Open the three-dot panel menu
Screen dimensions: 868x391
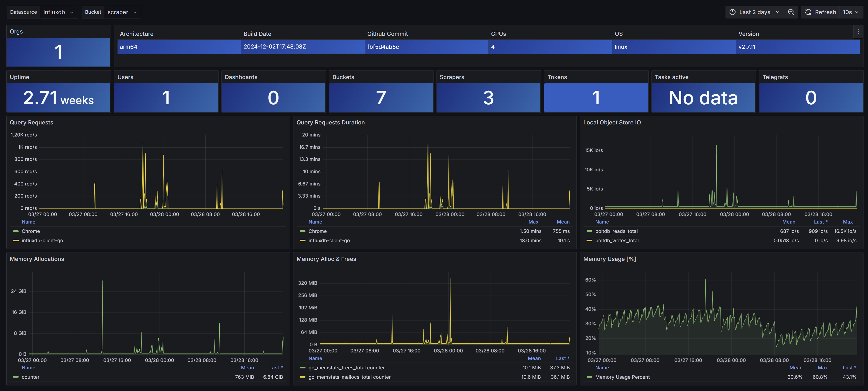click(858, 32)
